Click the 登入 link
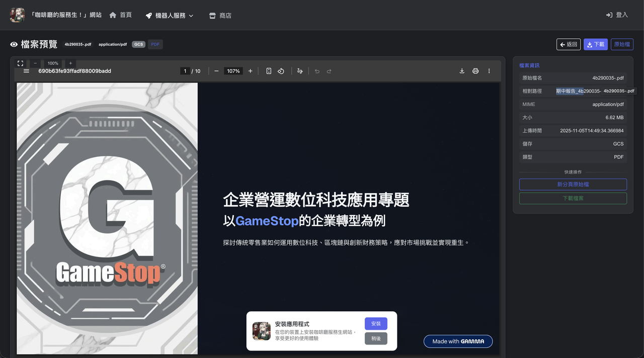 617,15
